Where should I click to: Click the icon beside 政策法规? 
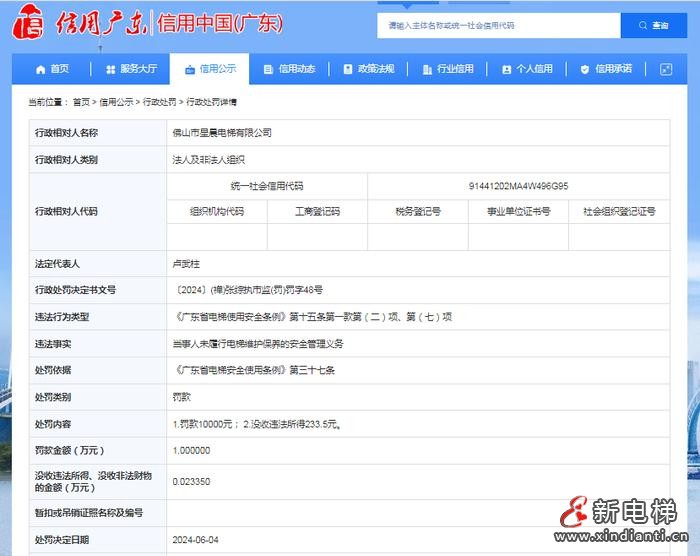(x=347, y=69)
